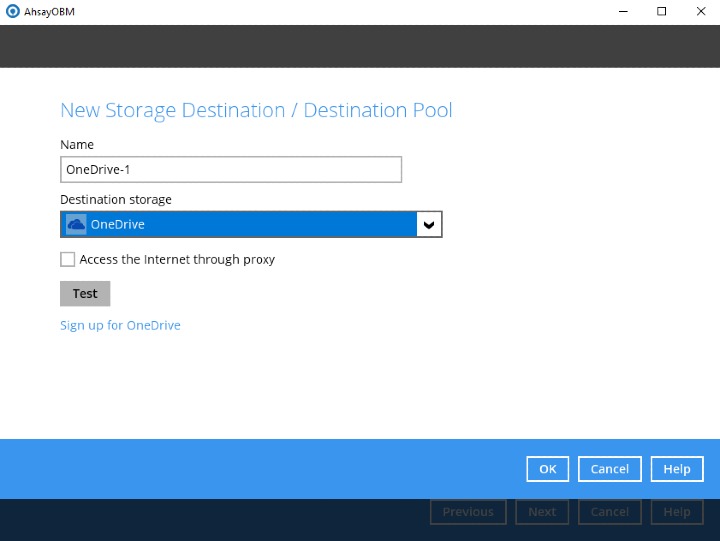Viewport: 720px width, 541px height.
Task: Click the AhsayOBM logo in title bar
Action: pos(12,12)
